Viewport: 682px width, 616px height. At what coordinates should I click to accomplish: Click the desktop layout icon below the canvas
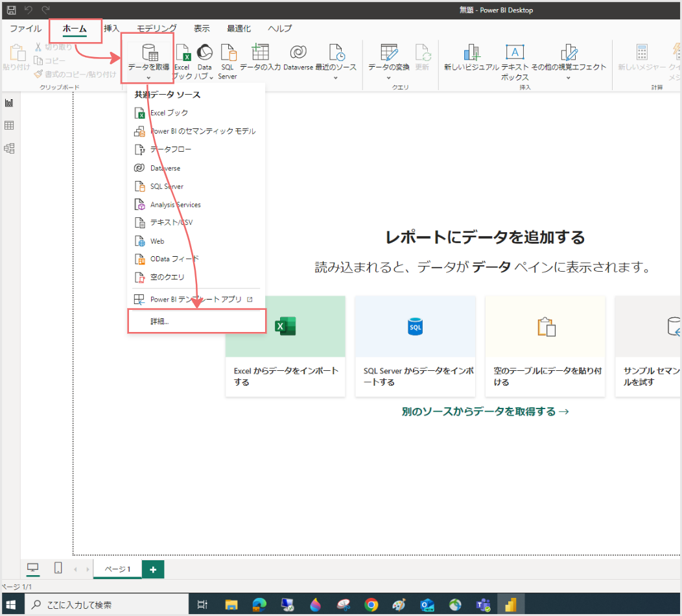pyautogui.click(x=32, y=568)
